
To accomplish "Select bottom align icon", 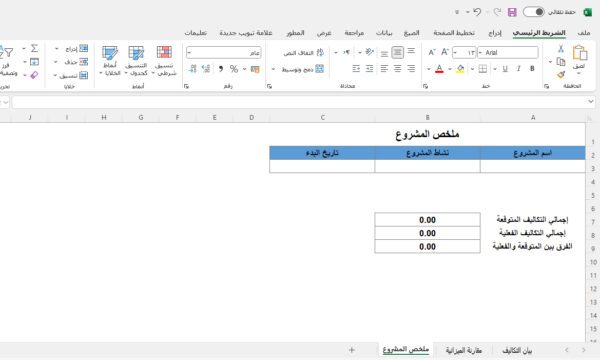I will (x=384, y=53).
